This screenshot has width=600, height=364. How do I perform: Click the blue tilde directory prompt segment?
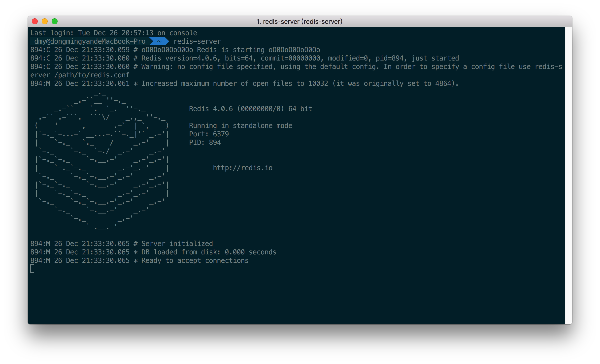(159, 41)
